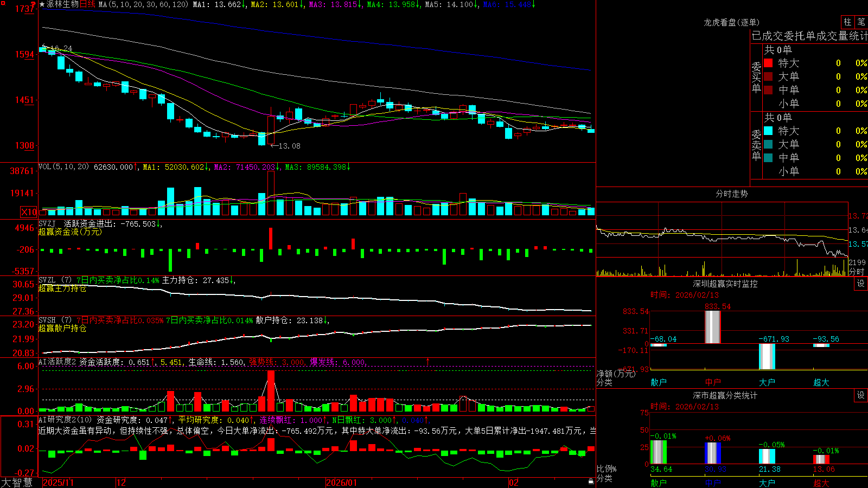Click the MA(5,10,20,30,60,120) parameters
The image size is (868, 488).
(x=144, y=4)
